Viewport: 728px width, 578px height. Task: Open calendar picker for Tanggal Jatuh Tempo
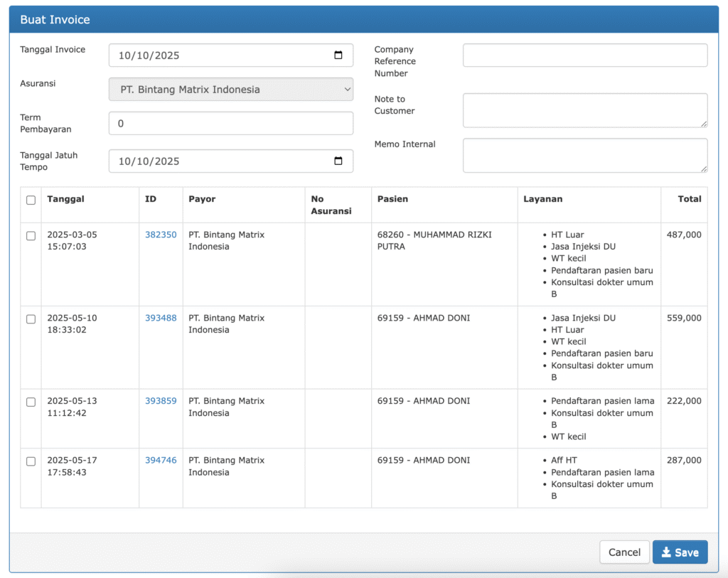[338, 161]
